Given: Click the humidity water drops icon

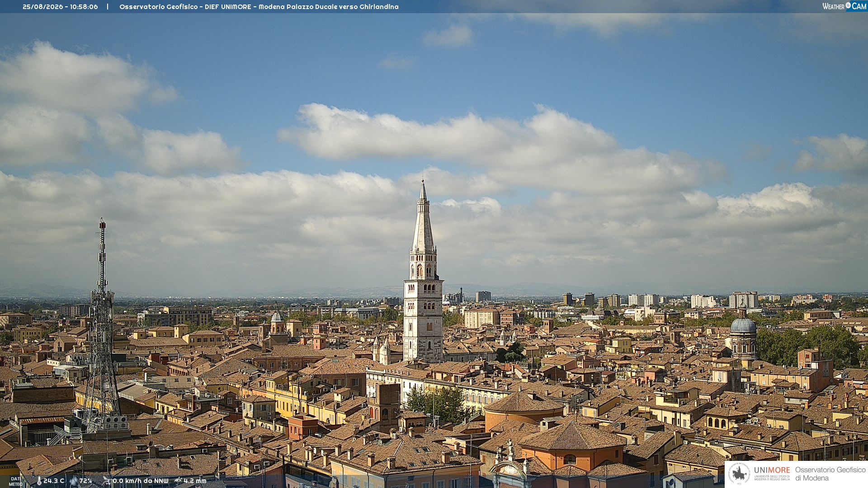Looking at the screenshot, I should click(74, 481).
